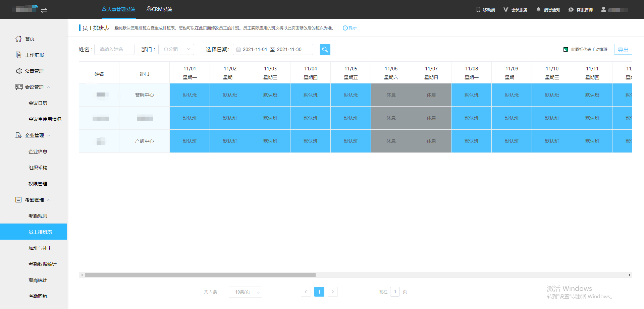644x309 pixels.
Task: Open 会议室使用情况 in the sidebar
Action: coord(45,119)
